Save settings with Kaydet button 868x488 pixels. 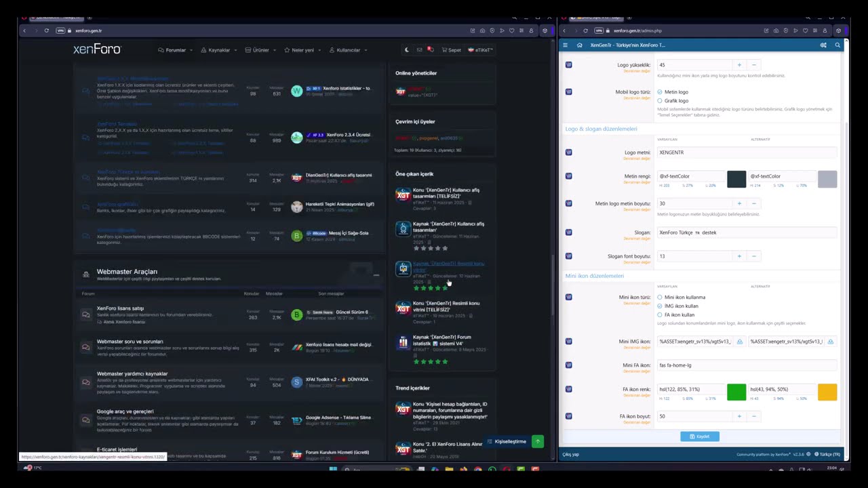(700, 436)
